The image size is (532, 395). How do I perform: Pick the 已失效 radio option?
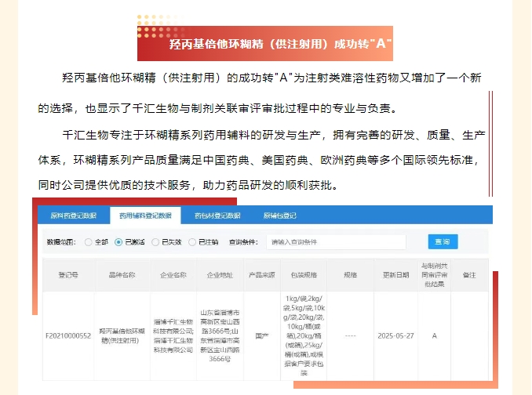click(155, 242)
